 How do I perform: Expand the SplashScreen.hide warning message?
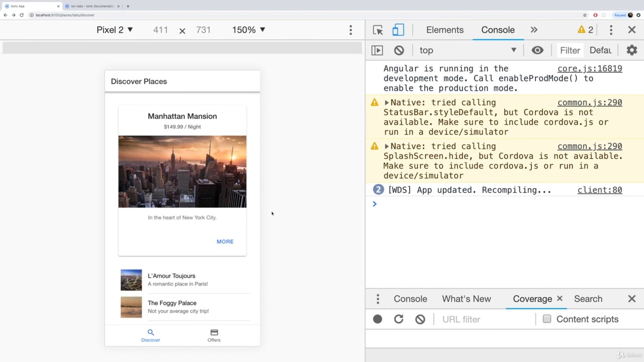(386, 146)
